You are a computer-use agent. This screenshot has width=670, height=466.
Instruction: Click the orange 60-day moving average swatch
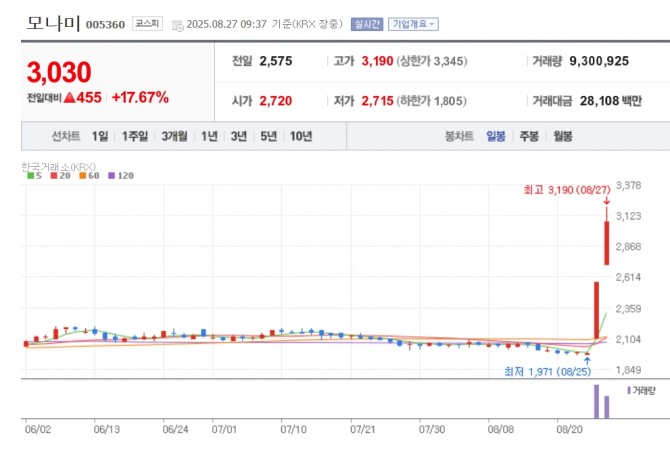tap(83, 176)
